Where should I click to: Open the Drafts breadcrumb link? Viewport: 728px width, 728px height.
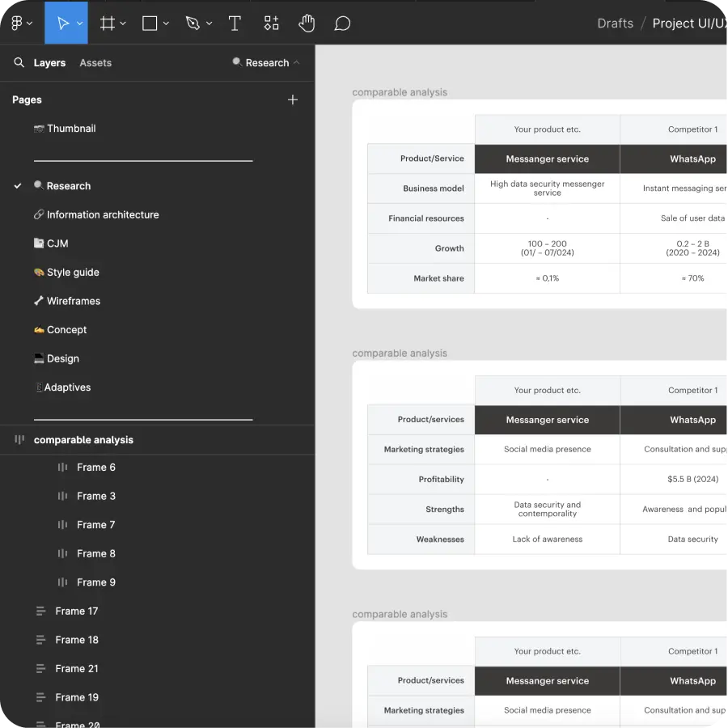615,23
